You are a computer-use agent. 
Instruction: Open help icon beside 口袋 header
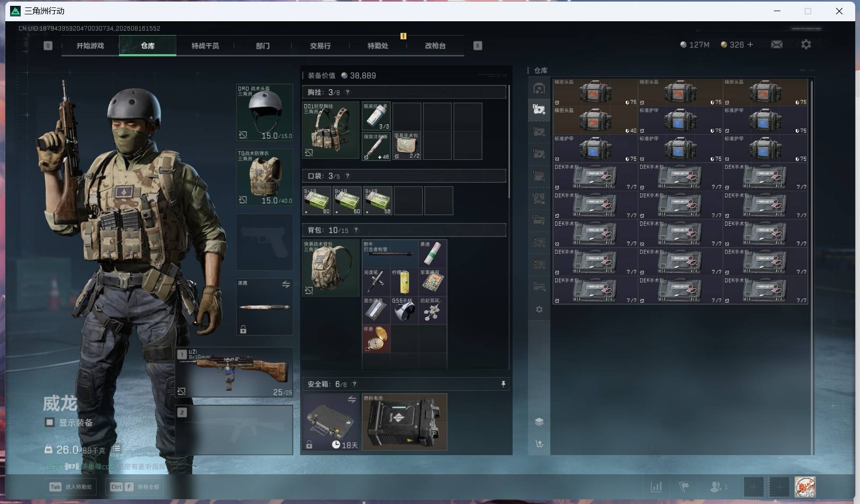click(348, 176)
